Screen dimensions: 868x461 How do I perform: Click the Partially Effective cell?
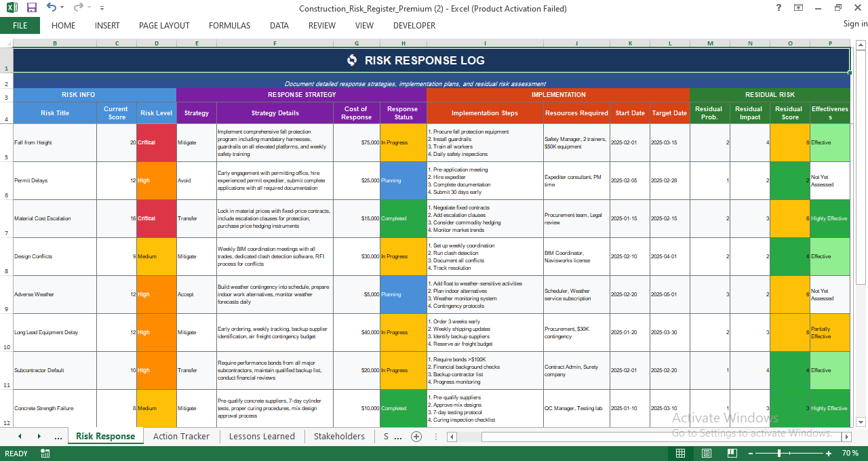pyautogui.click(x=830, y=332)
